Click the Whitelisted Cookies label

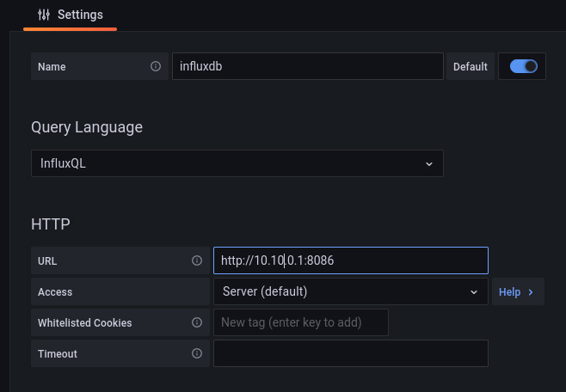tap(85, 322)
